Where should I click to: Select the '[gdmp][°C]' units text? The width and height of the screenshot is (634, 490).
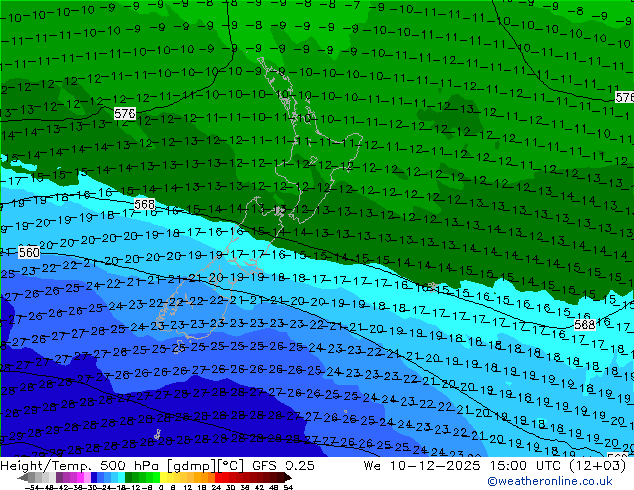tap(204, 466)
